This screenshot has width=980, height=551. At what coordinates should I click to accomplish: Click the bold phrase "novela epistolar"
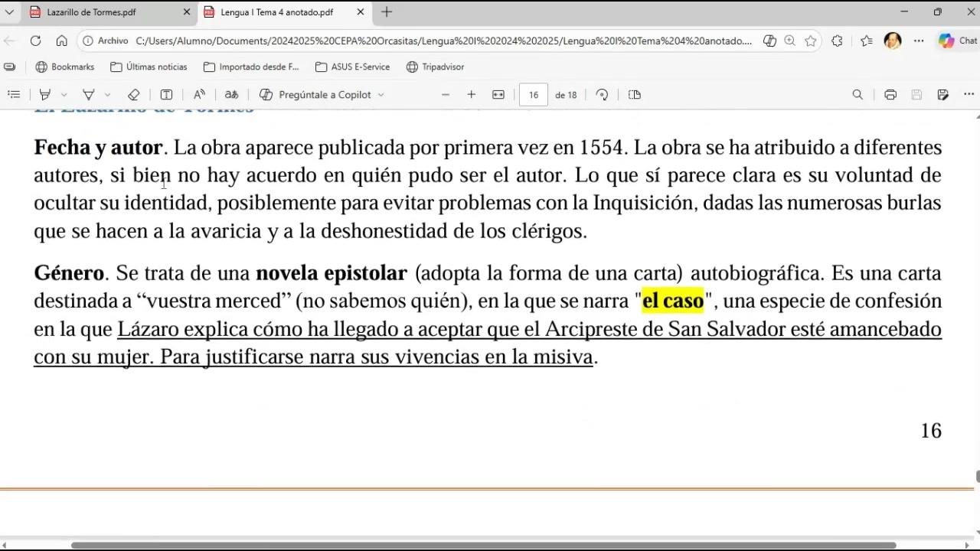click(331, 273)
